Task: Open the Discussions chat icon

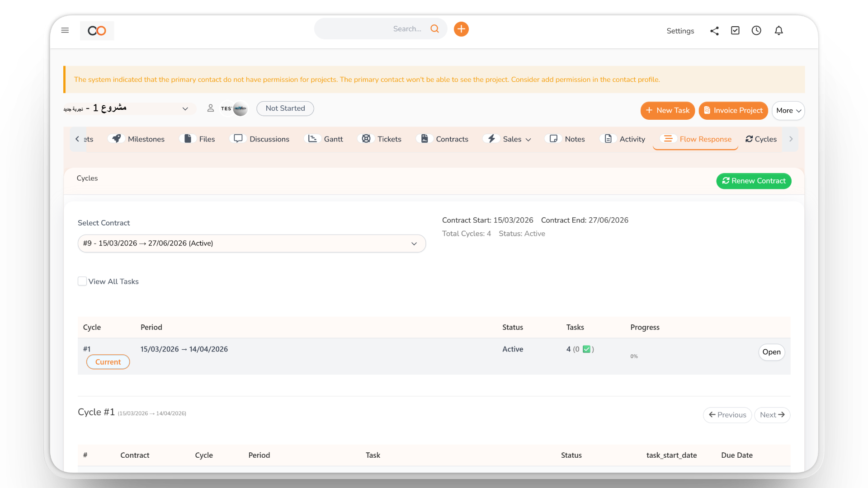Action: point(237,139)
